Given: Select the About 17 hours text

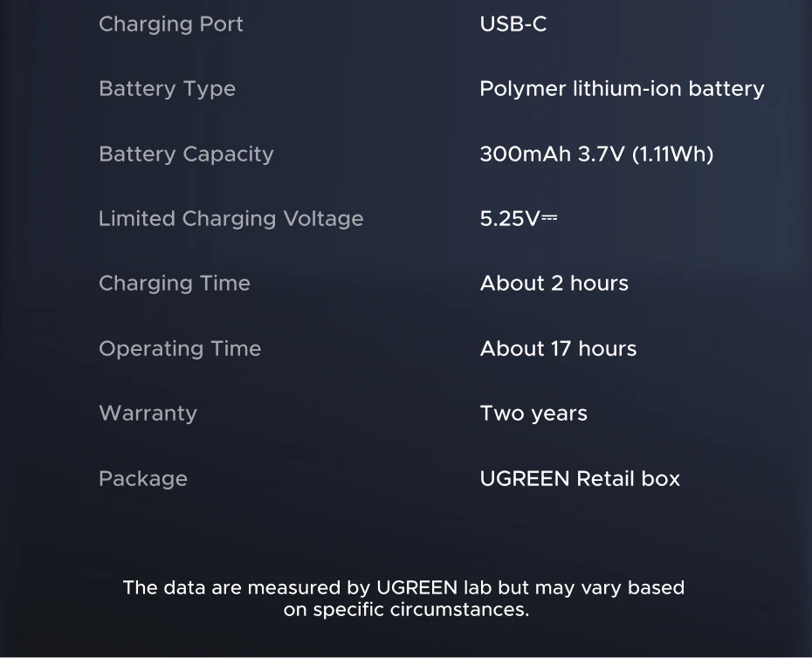Looking at the screenshot, I should tap(559, 349).
